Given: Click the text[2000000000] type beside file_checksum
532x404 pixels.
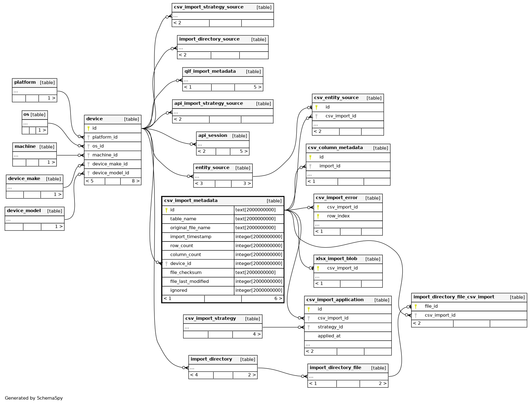Looking at the screenshot, I should point(255,273).
